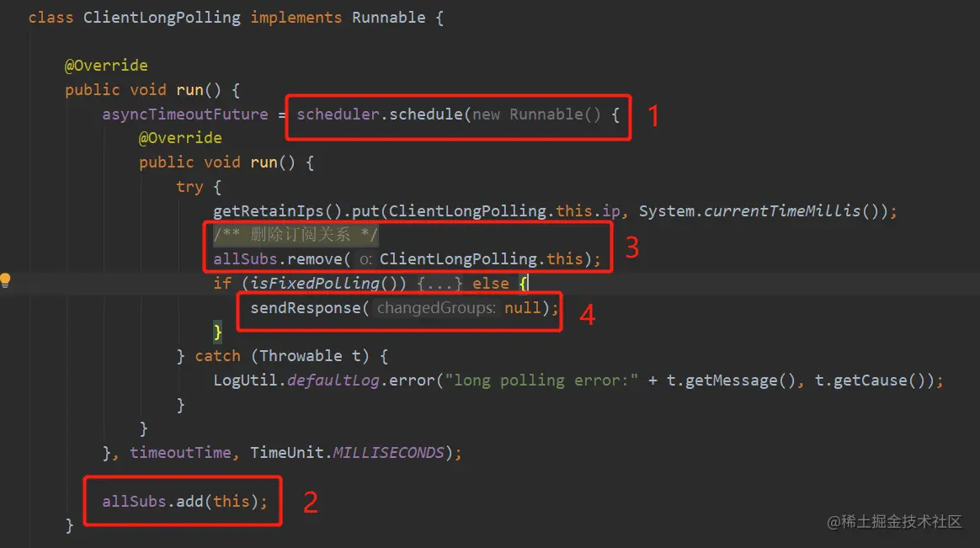Click the "long polling error:" string
This screenshot has height=548, width=980.
pos(541,380)
